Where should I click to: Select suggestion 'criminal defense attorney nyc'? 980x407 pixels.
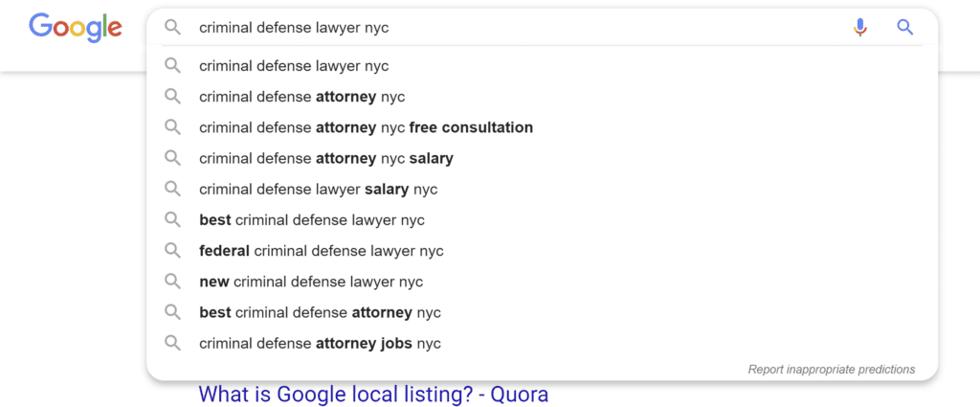pyautogui.click(x=542, y=97)
